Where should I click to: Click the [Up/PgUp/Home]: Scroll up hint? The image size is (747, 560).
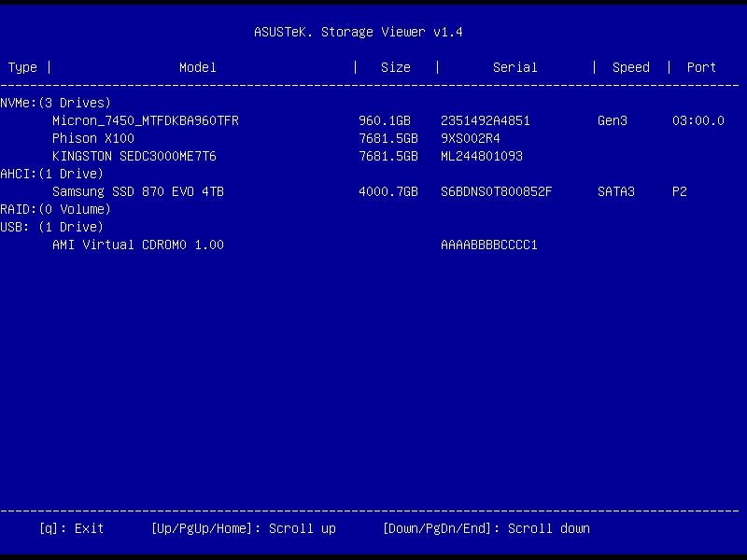[244, 528]
